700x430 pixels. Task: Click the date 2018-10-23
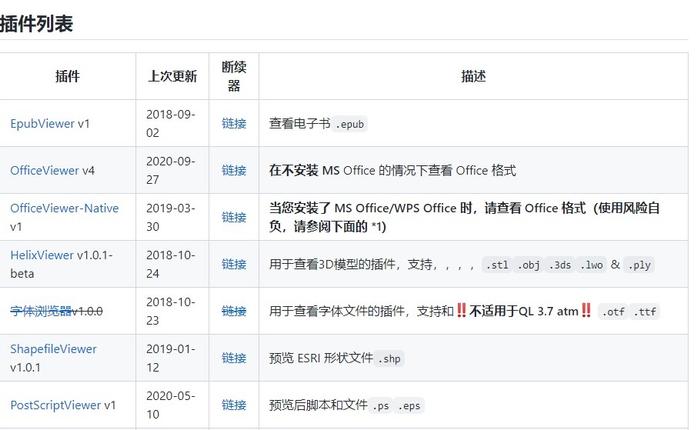point(171,311)
